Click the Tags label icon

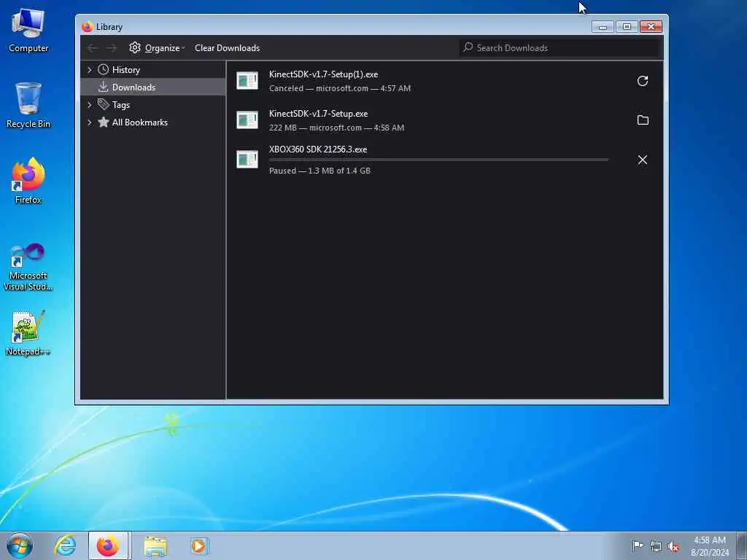104,104
